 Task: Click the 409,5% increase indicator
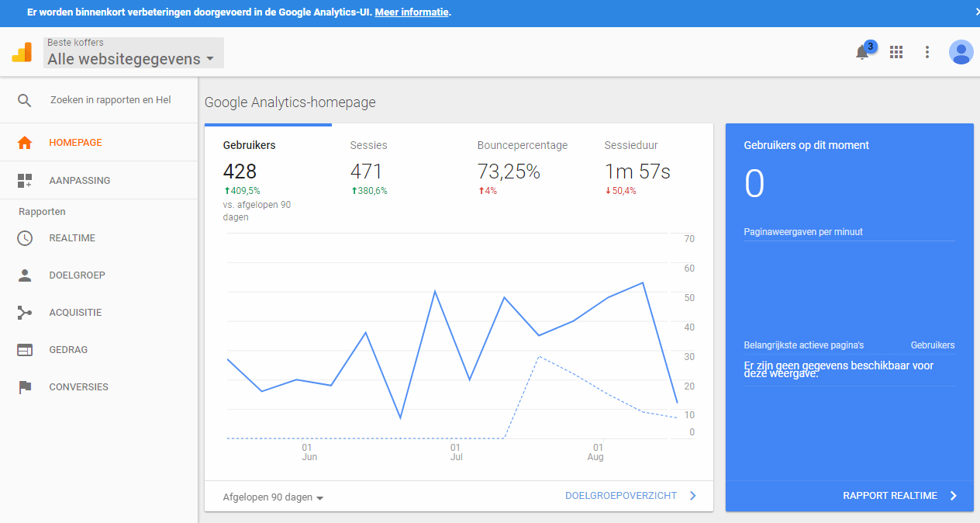[x=242, y=191]
